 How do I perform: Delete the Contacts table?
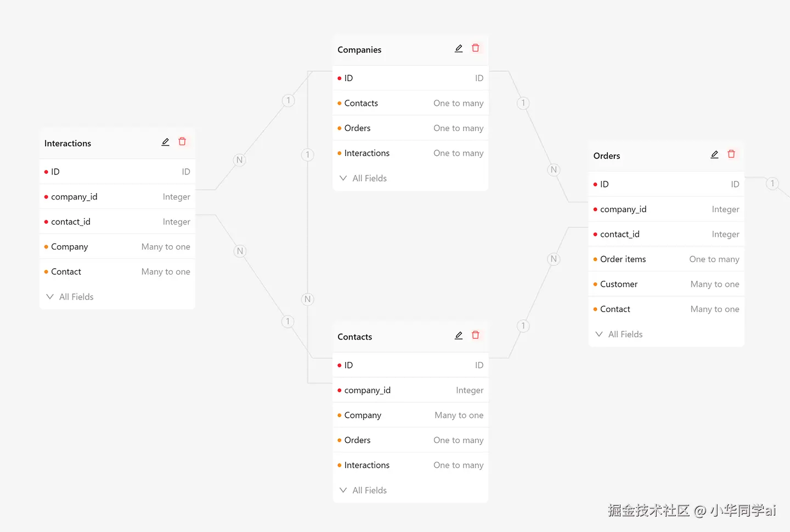tap(476, 336)
